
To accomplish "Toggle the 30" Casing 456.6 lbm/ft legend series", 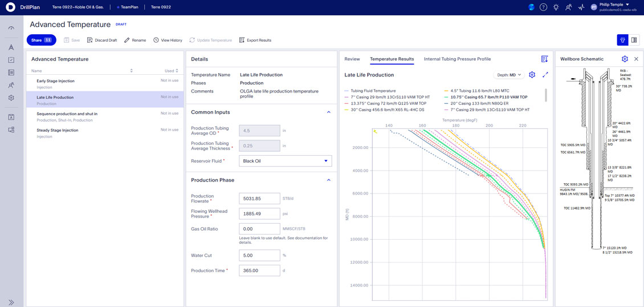I will tap(385, 110).
